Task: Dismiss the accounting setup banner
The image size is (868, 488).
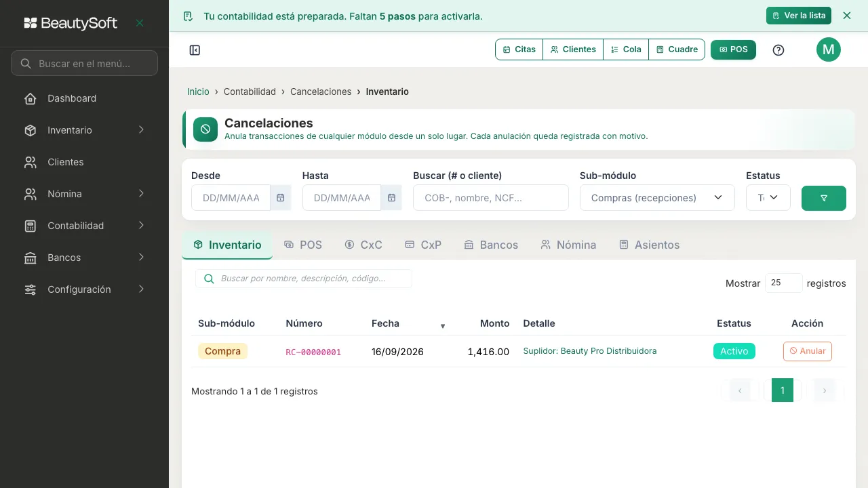Action: coord(847,16)
